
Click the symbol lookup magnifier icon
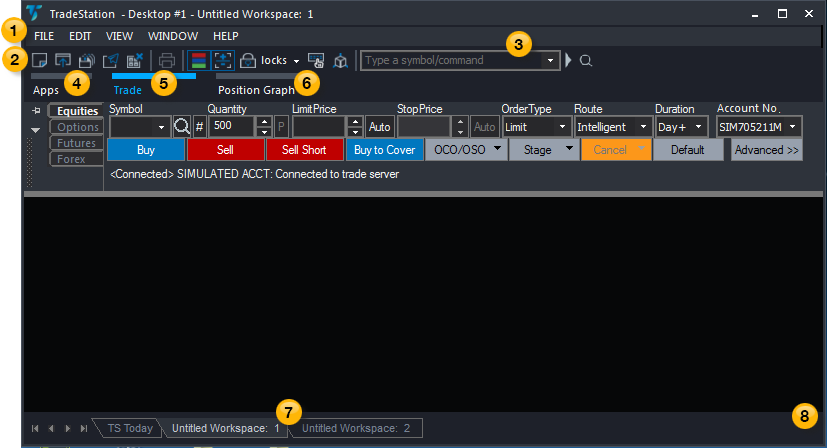click(x=182, y=127)
